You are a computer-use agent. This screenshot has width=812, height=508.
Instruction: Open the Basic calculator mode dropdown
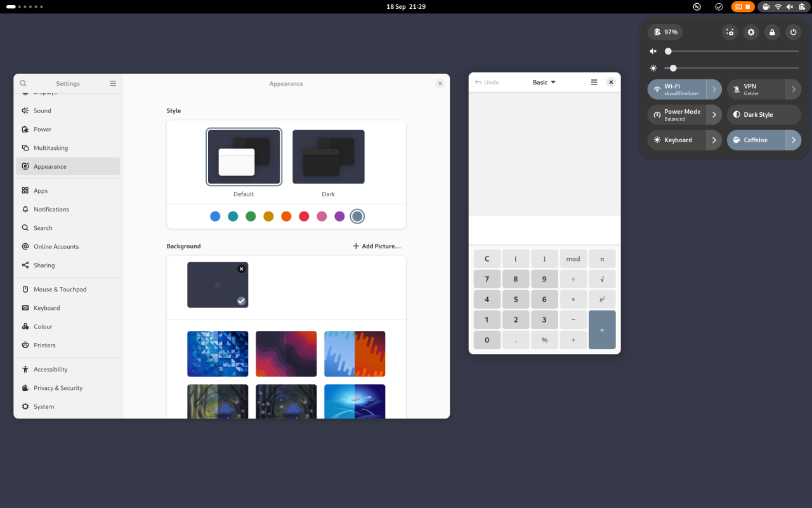click(x=544, y=82)
